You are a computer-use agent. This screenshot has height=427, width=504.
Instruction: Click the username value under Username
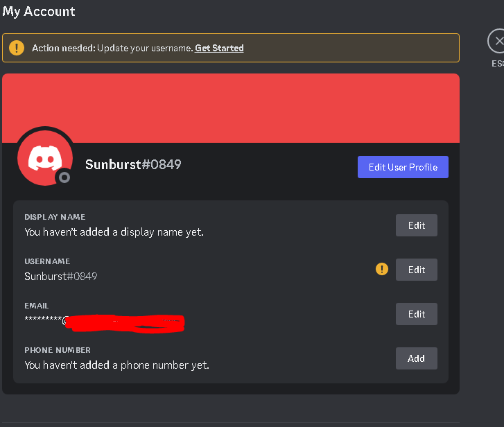pos(61,277)
